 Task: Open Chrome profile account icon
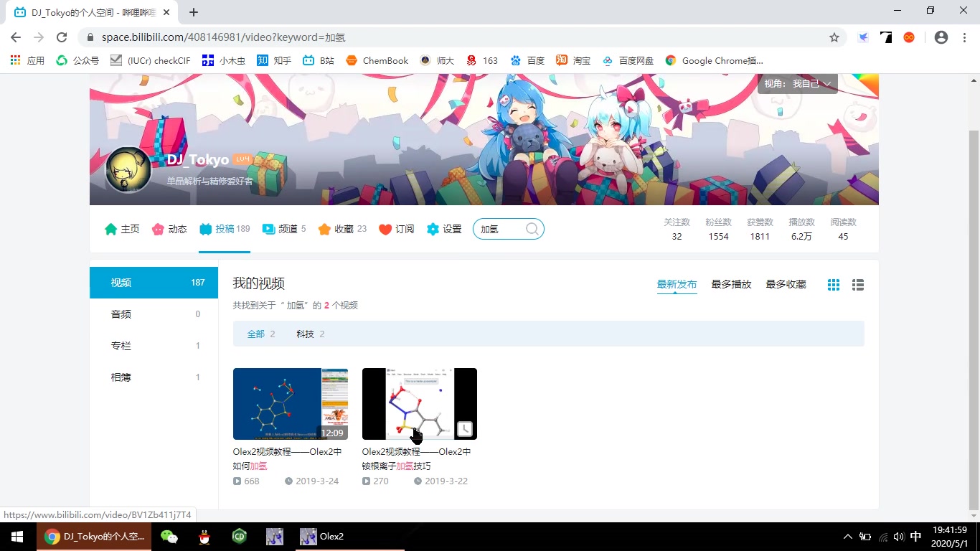point(941,37)
